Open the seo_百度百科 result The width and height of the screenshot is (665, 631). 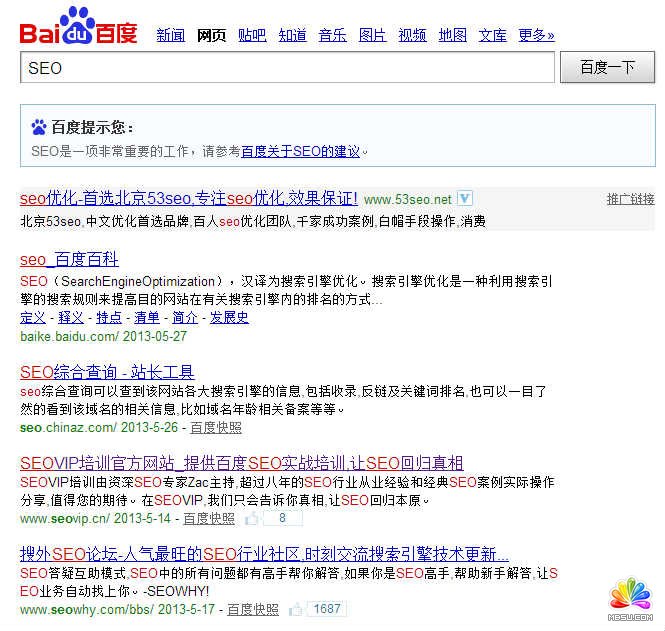click(x=69, y=259)
